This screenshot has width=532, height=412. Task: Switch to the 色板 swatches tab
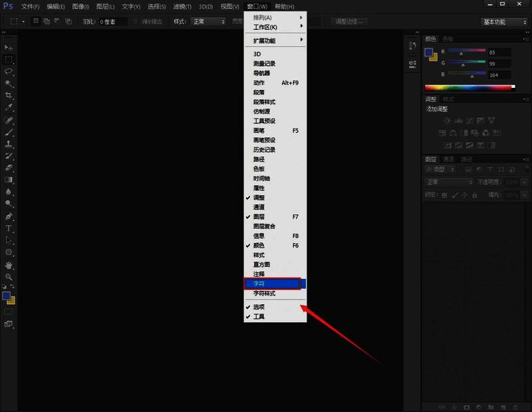click(x=448, y=39)
